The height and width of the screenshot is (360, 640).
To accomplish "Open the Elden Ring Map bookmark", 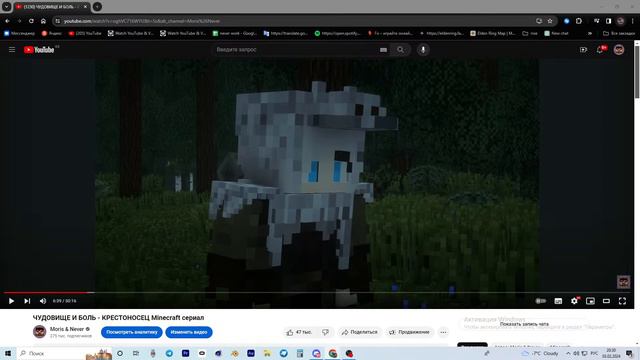I will click(x=493, y=33).
